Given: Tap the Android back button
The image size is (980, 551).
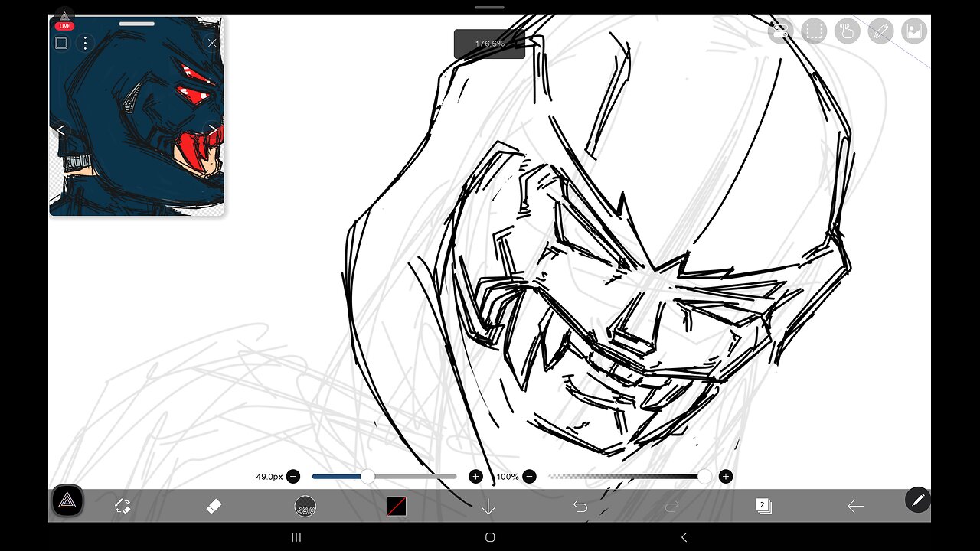Looking at the screenshot, I should click(684, 537).
